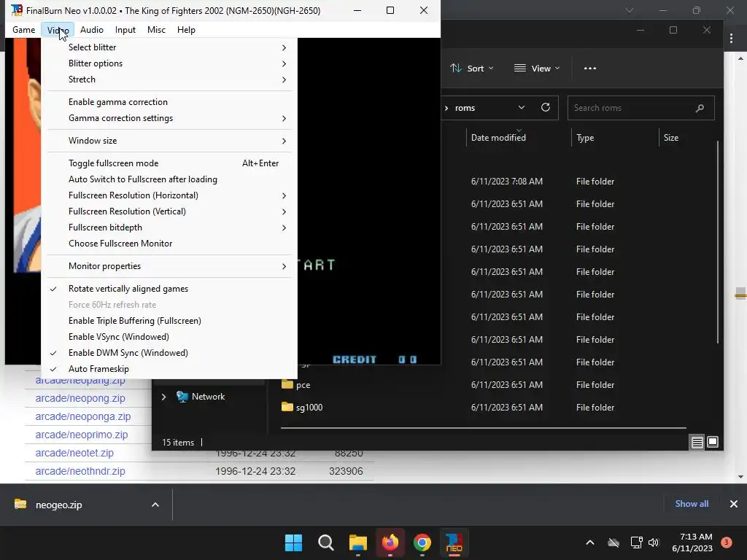Open arcade/neoponga.zip link
Viewport: 747px width, 560px height.
[83, 416]
